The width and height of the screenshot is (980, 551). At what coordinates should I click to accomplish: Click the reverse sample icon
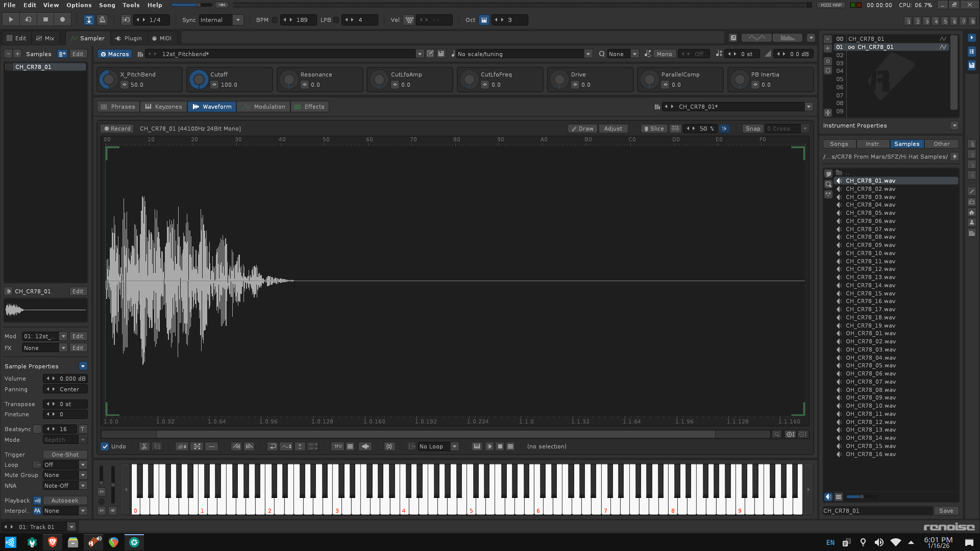tap(273, 446)
